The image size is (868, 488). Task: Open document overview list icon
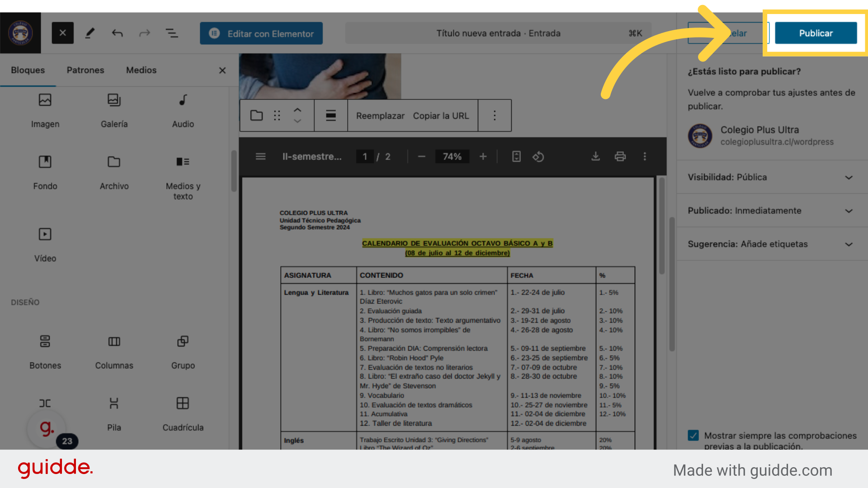[x=172, y=33]
